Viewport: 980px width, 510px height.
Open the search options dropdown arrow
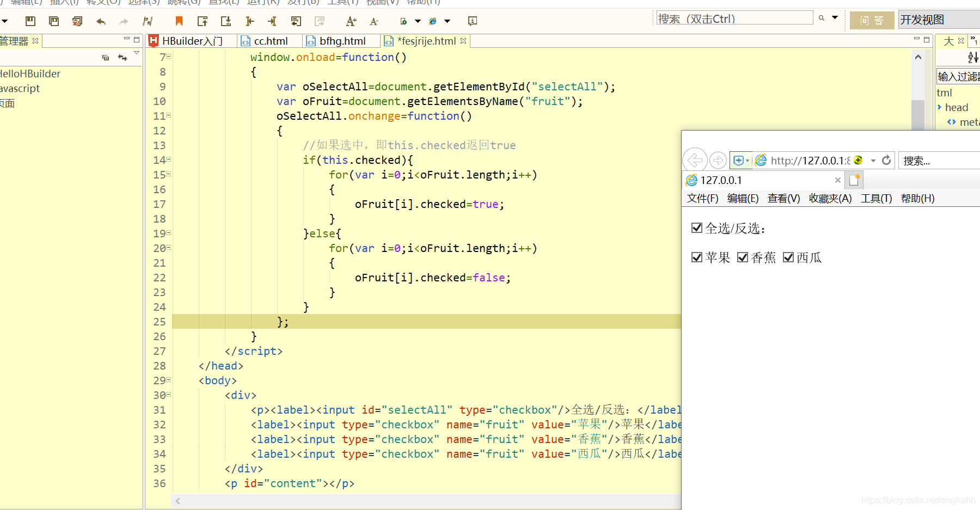pos(835,18)
